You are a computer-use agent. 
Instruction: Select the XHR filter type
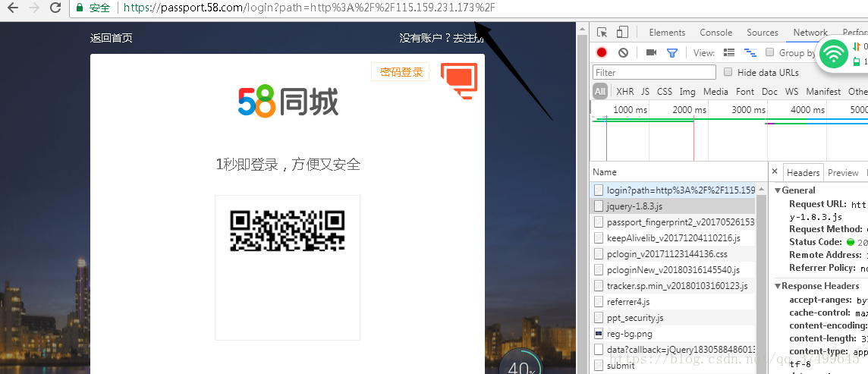(x=625, y=91)
